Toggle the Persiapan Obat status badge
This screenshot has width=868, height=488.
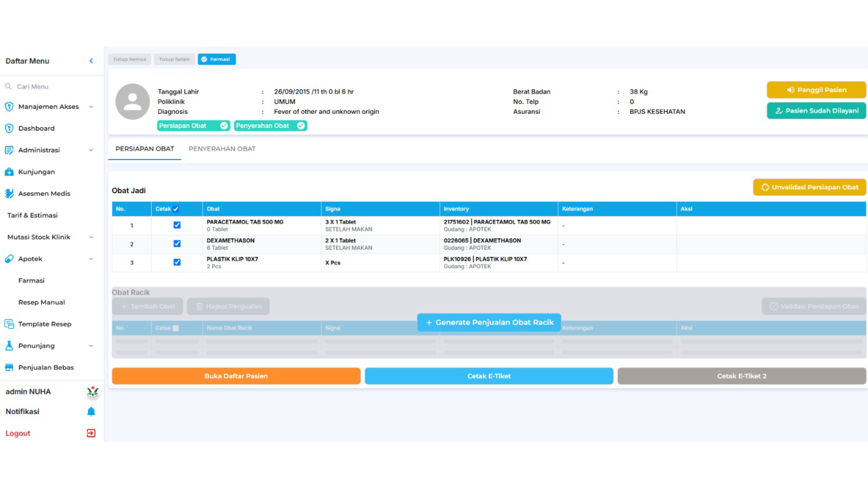(194, 126)
